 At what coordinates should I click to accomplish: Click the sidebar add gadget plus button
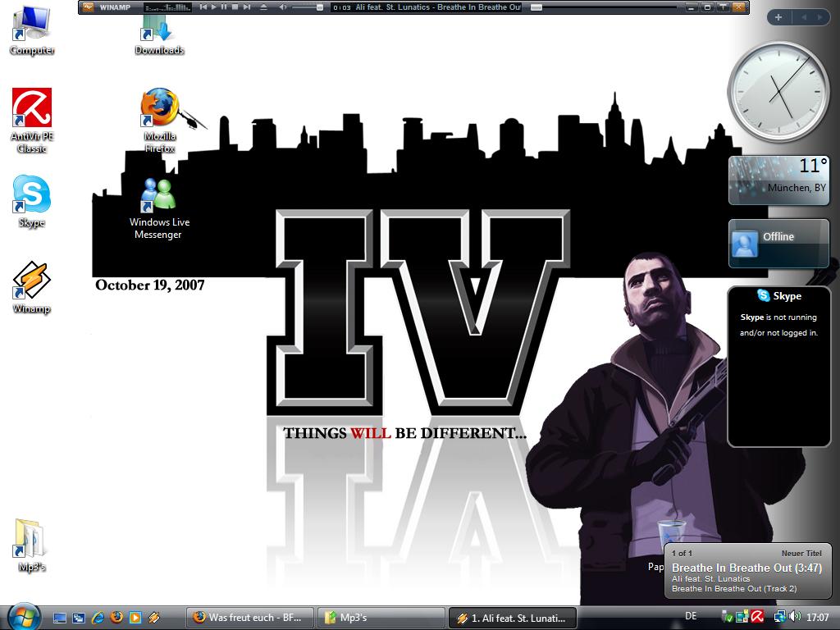click(x=778, y=17)
